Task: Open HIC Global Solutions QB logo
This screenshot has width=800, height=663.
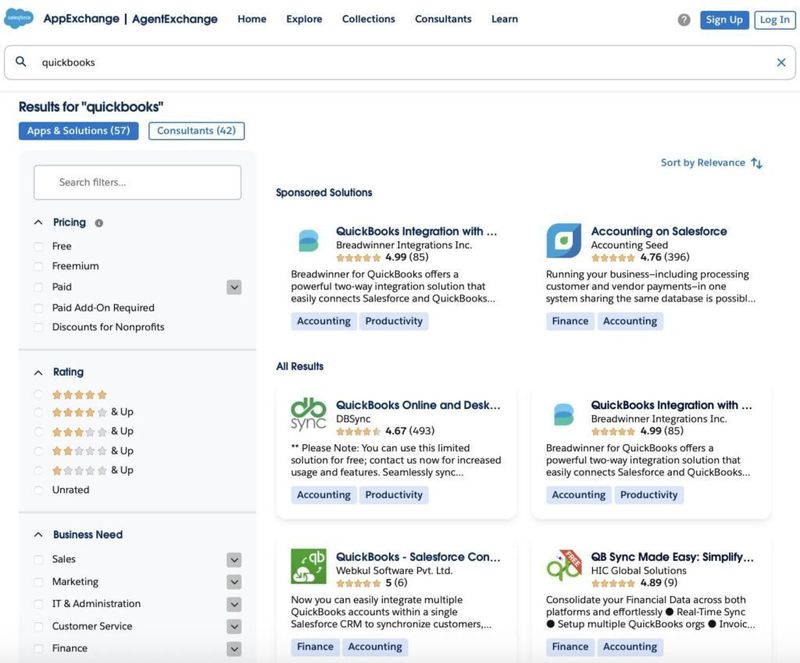Action: (563, 566)
